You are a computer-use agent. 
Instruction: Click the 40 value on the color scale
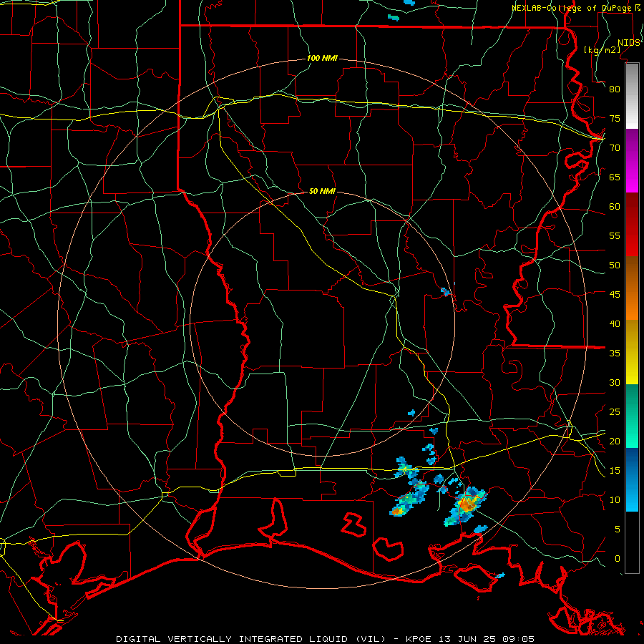click(615, 323)
